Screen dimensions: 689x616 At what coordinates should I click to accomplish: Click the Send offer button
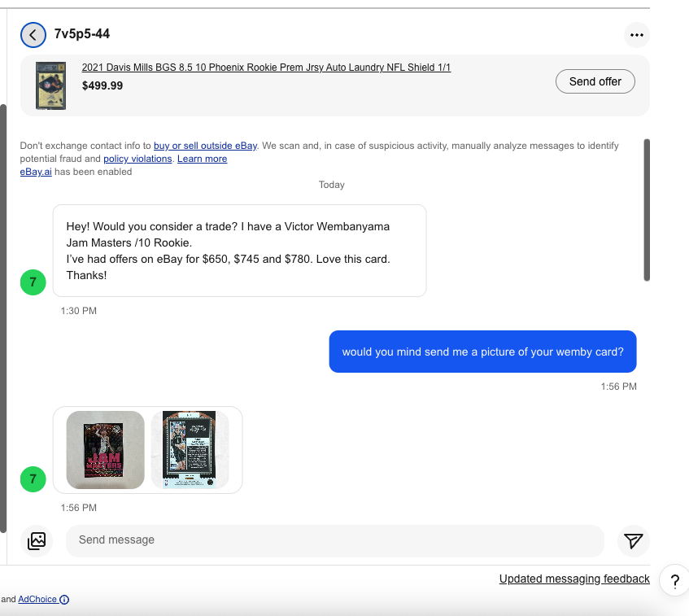click(595, 81)
